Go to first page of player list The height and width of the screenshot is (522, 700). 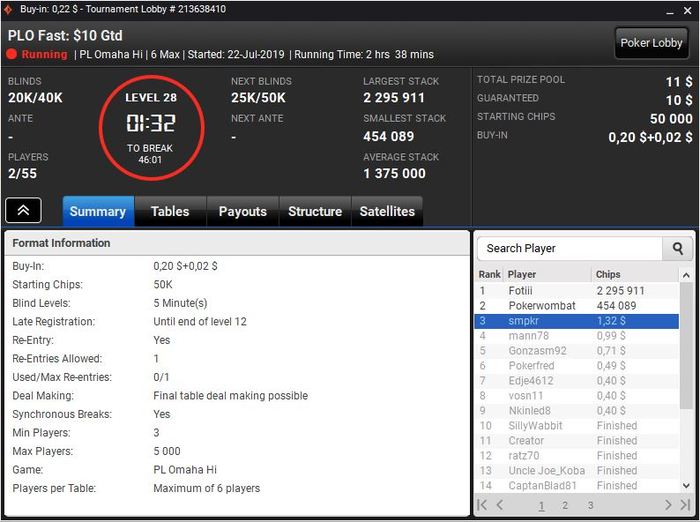tap(482, 505)
